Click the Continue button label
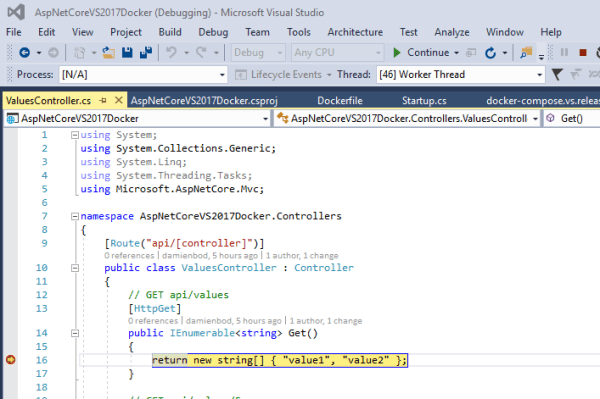This screenshot has width=600, height=399. point(428,52)
